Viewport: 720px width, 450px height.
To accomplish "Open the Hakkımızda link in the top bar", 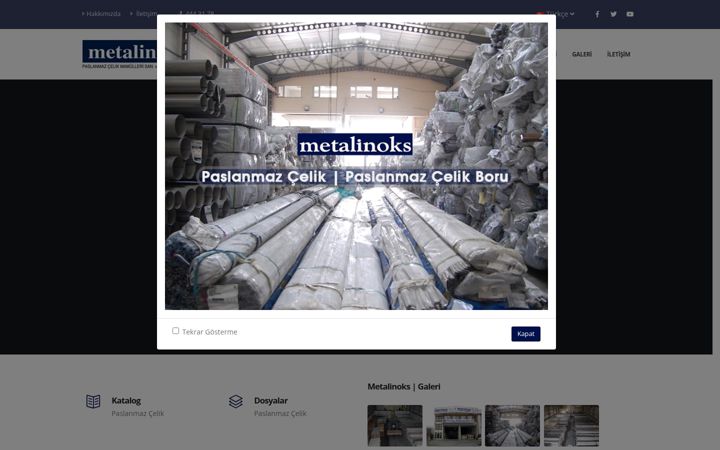I will (101, 14).
